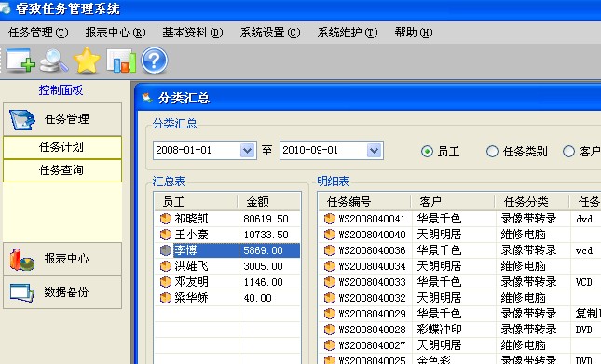
Task: Click the icon beside WS2008040032
Action: coord(330,298)
